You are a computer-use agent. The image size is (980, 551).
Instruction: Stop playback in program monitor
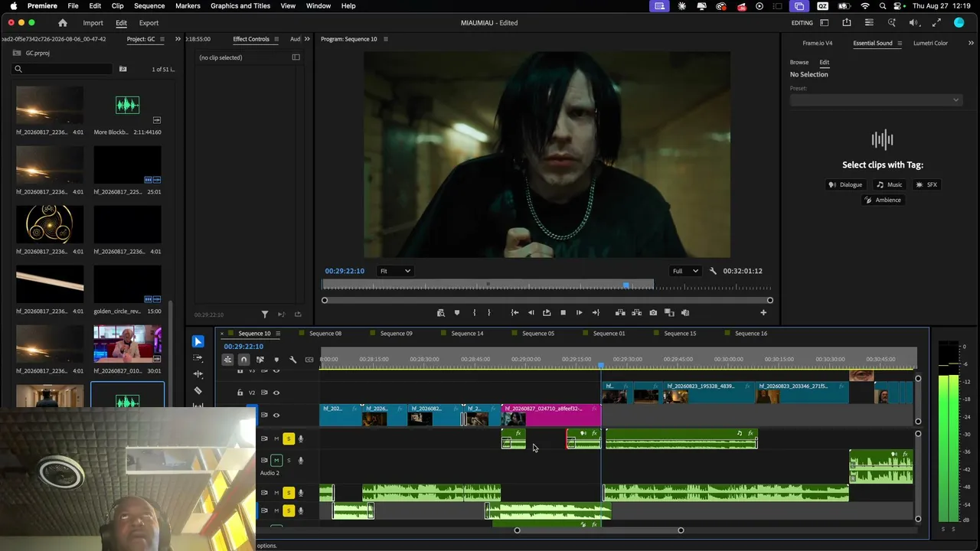point(563,312)
